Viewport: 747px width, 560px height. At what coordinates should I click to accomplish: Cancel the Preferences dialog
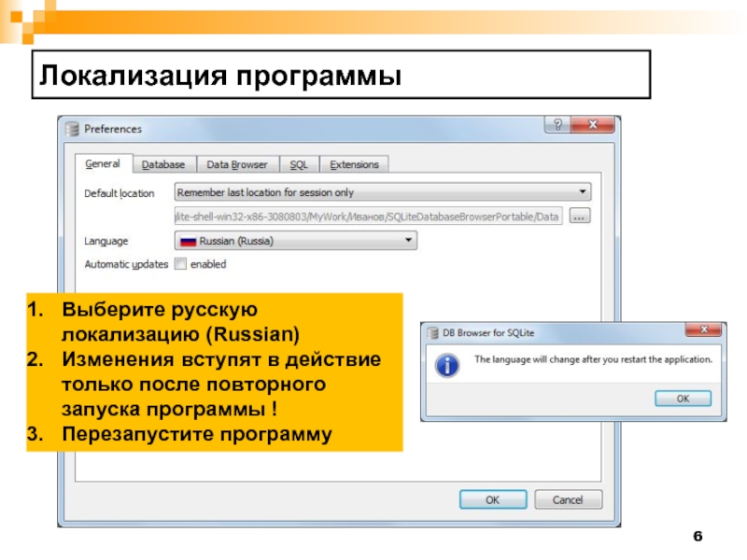point(568,499)
